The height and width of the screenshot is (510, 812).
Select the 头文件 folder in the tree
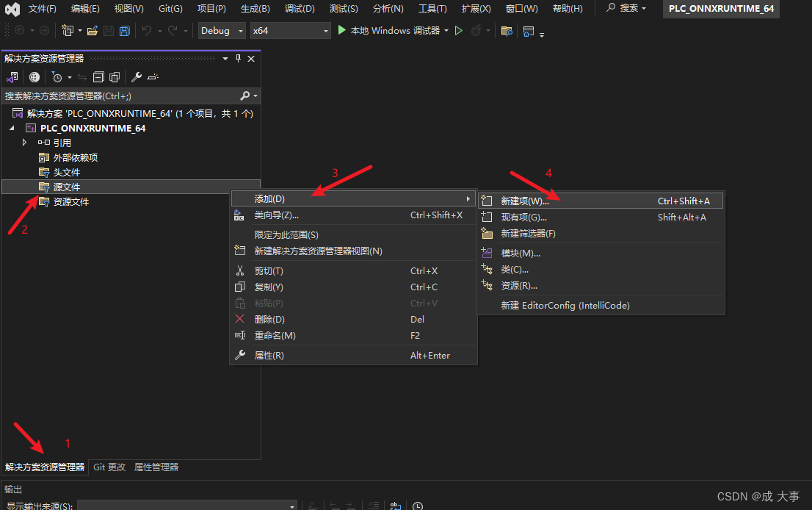(66, 172)
